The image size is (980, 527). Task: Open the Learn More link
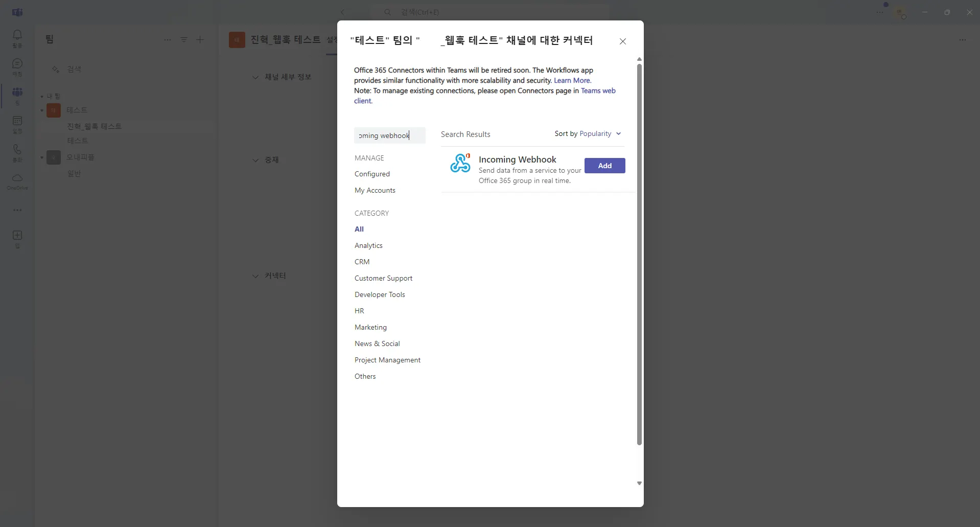click(x=572, y=81)
